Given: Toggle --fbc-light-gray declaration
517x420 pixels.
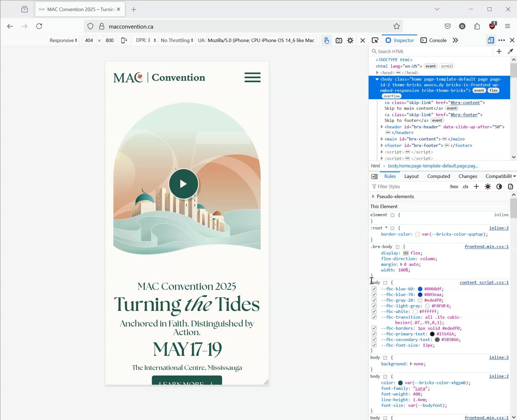Looking at the screenshot, I should point(374,306).
